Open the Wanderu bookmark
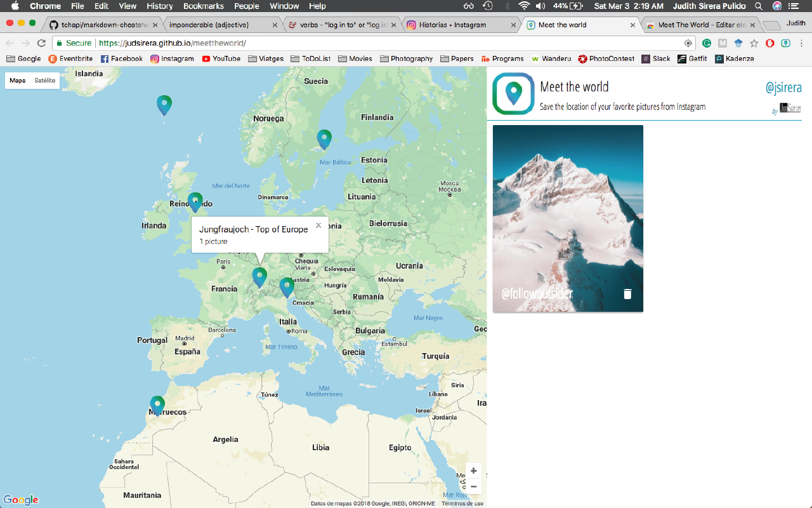 (551, 58)
